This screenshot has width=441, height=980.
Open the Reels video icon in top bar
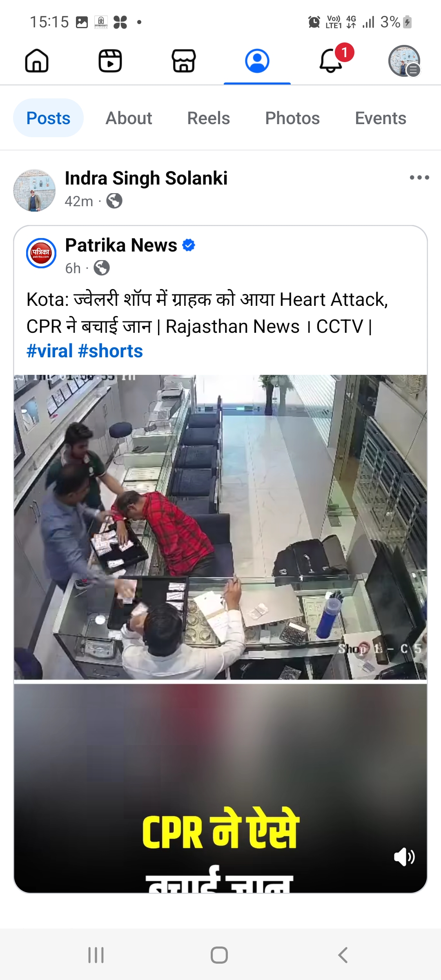(110, 61)
